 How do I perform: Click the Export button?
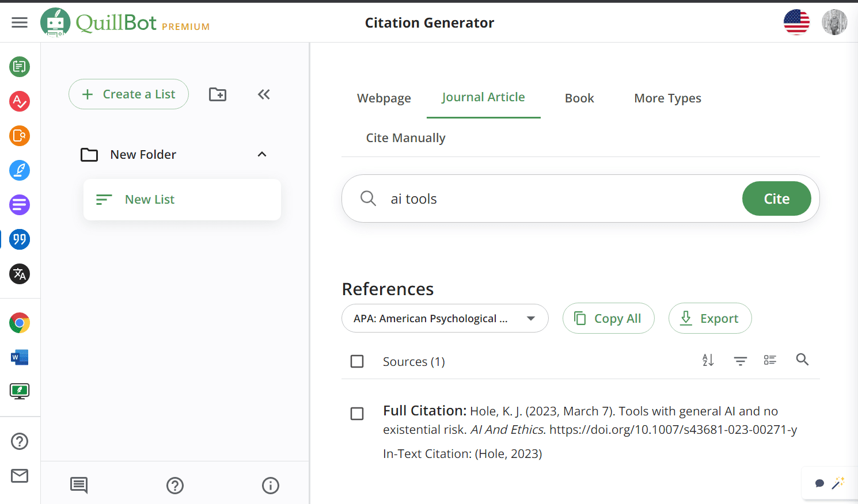tap(710, 318)
